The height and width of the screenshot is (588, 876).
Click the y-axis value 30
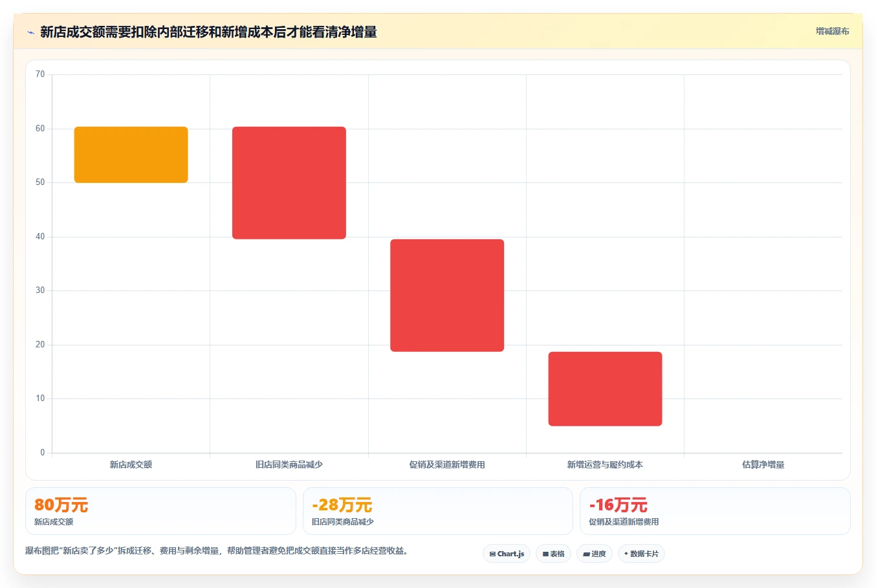click(x=40, y=290)
